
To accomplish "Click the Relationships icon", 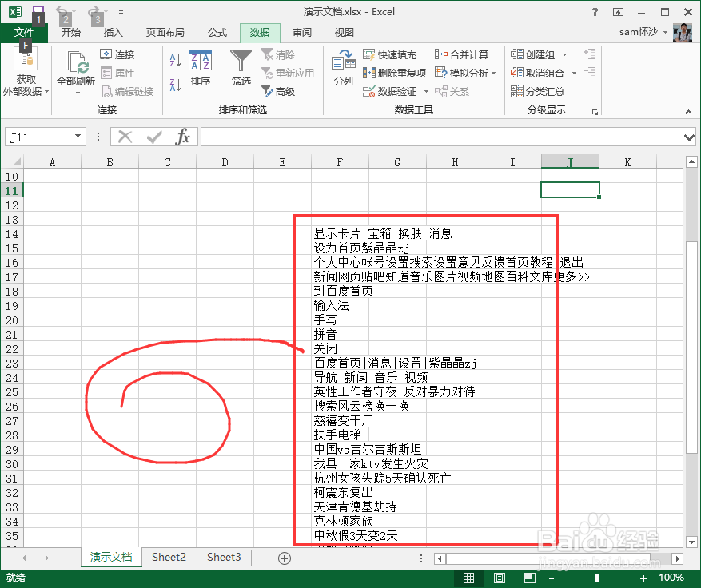I will pos(440,92).
